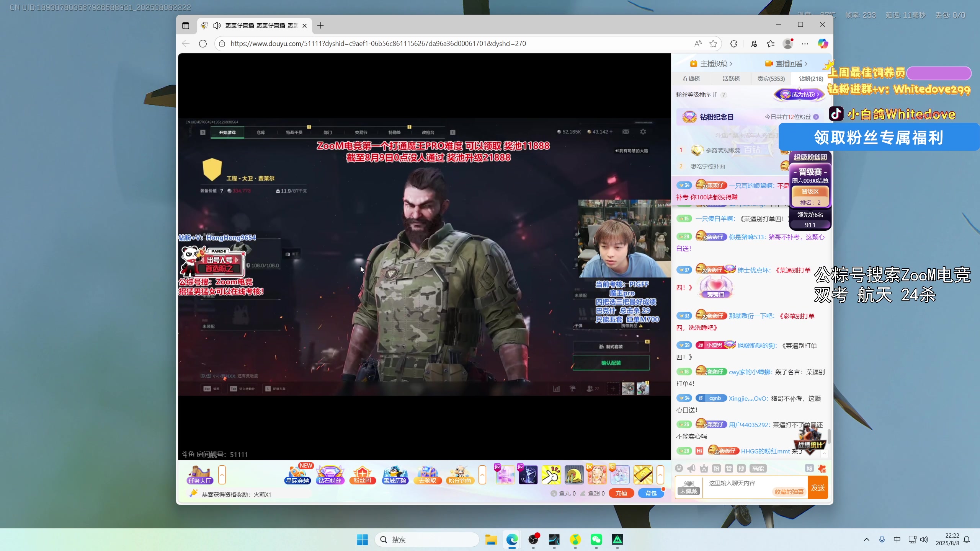Click the help question mark beside 粉丝等级排序
980x551 pixels.
724,95
